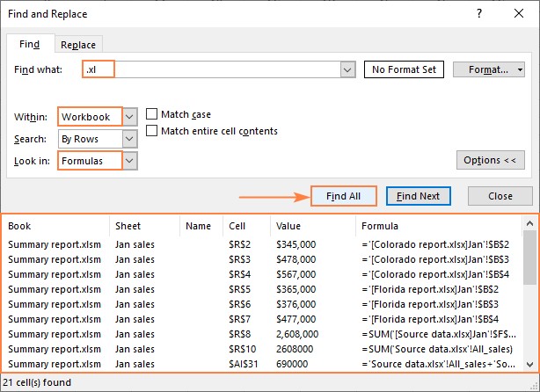The width and height of the screenshot is (540, 392).
Task: Click the No Format Set preview box
Action: (x=404, y=69)
